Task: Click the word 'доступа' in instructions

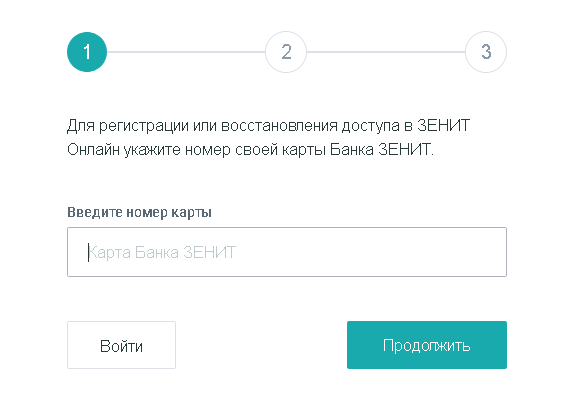Action: 370,126
